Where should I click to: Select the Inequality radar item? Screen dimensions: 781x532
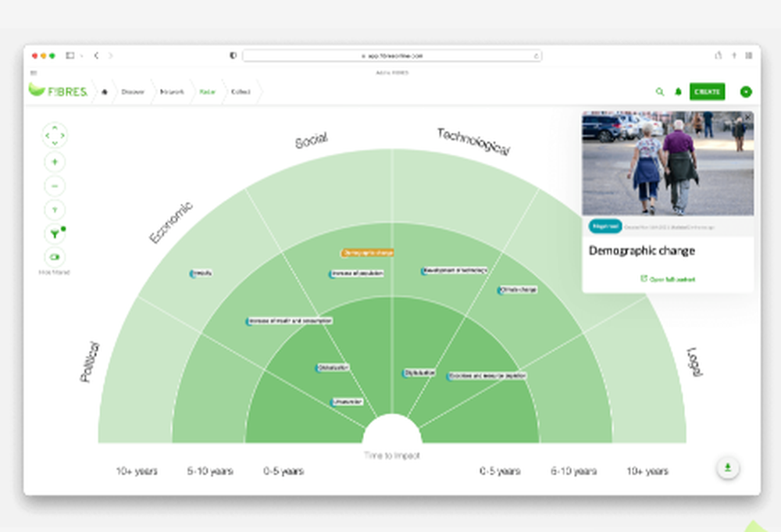coord(201,273)
